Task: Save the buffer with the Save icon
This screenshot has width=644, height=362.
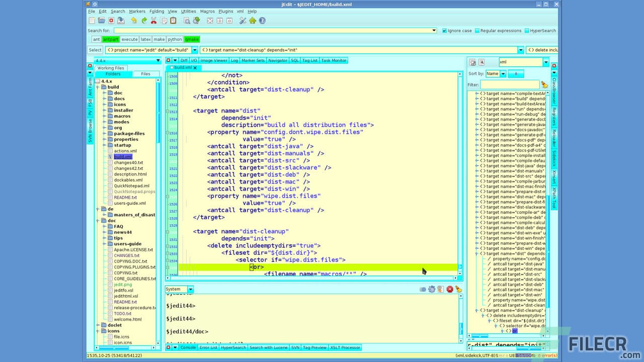Action: coord(122,21)
